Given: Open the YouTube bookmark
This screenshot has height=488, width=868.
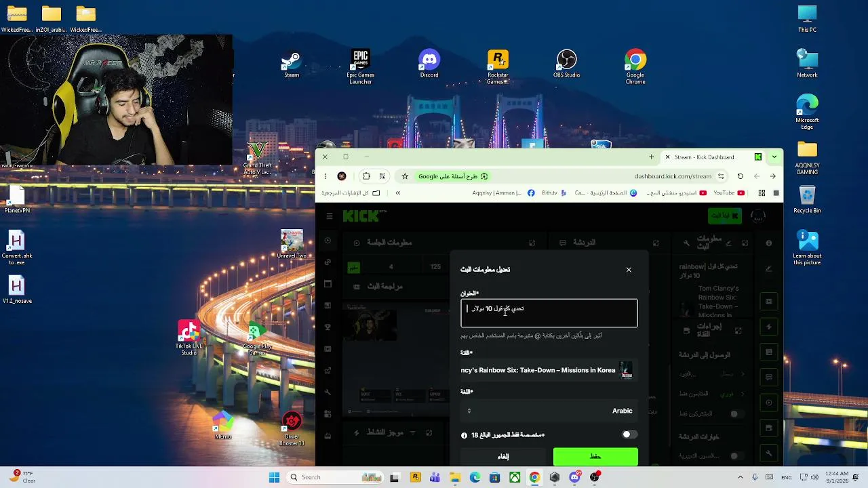Looking at the screenshot, I should [728, 193].
